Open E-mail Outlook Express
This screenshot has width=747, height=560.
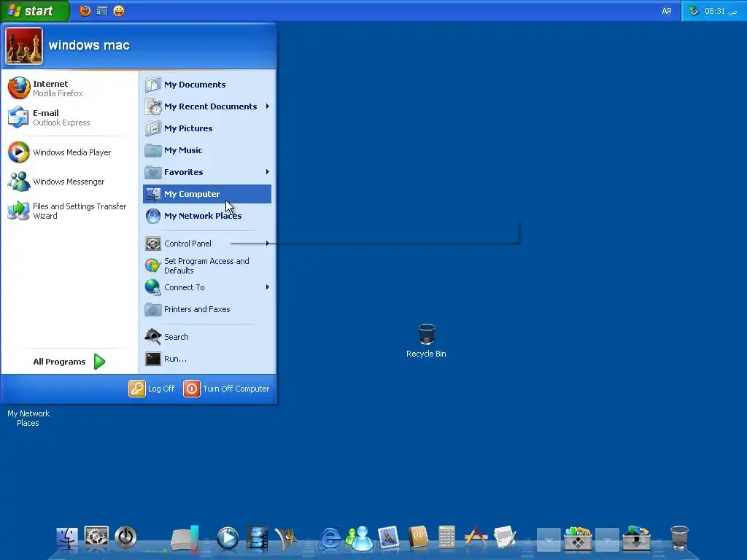tap(69, 117)
